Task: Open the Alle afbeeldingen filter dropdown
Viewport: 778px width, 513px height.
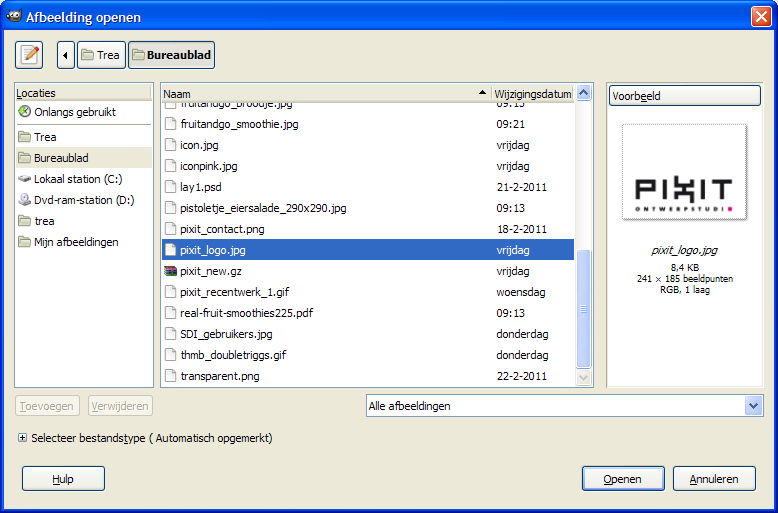Action: (x=565, y=406)
